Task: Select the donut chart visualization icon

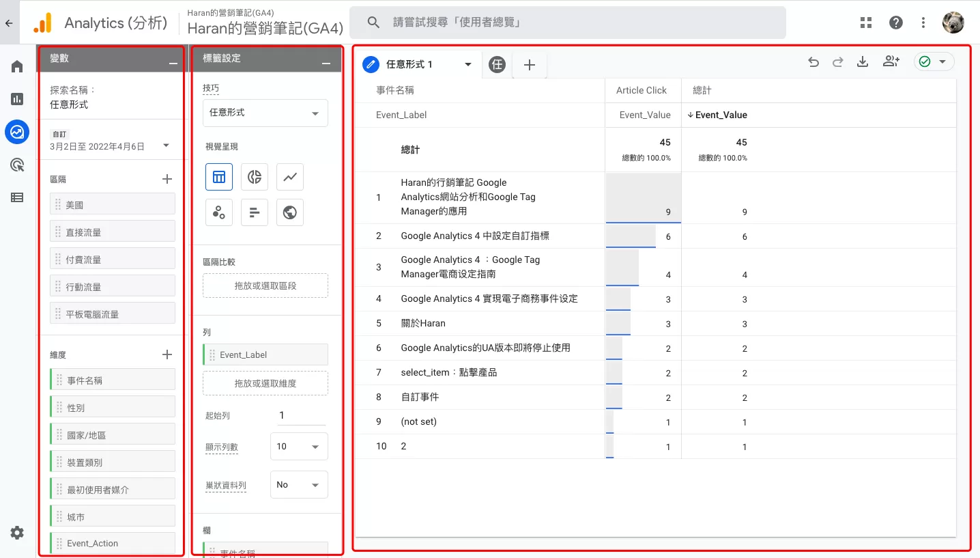Action: pyautogui.click(x=255, y=177)
